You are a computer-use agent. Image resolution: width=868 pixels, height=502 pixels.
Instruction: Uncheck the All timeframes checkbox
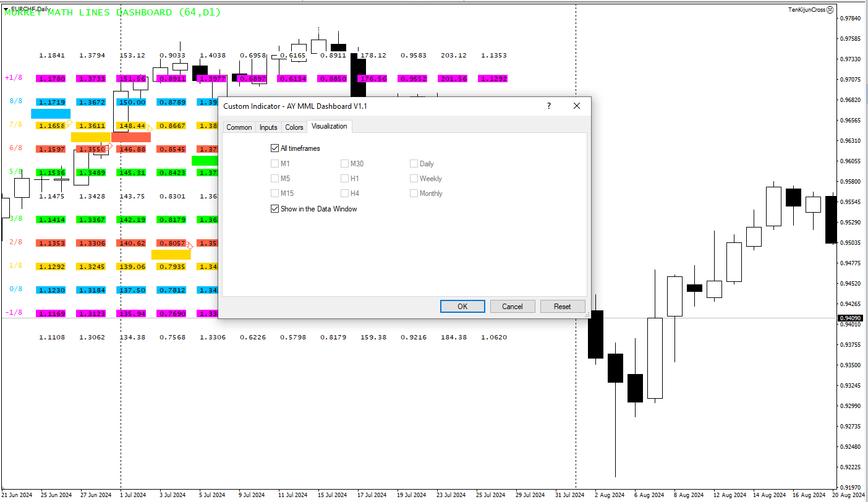point(275,148)
